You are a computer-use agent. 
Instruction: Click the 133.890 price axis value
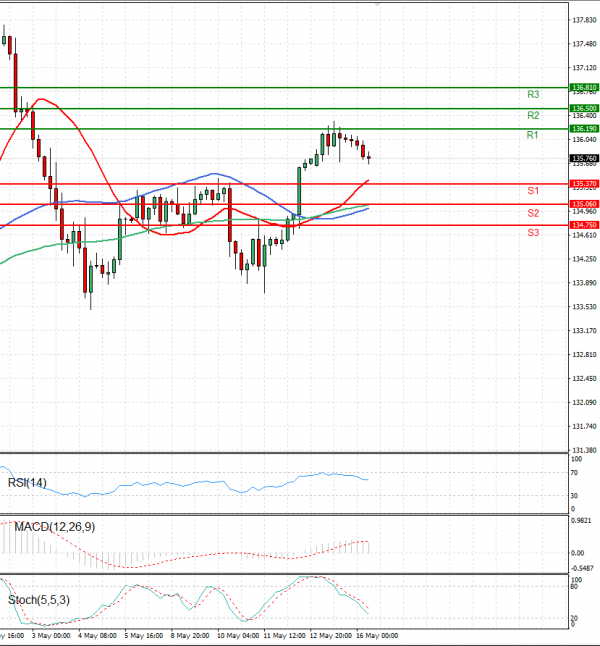(584, 283)
